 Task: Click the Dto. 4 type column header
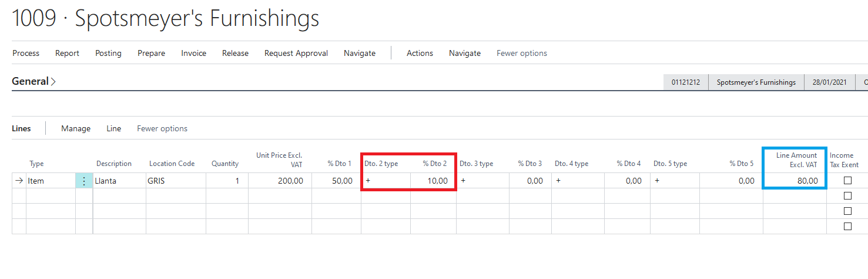point(572,164)
